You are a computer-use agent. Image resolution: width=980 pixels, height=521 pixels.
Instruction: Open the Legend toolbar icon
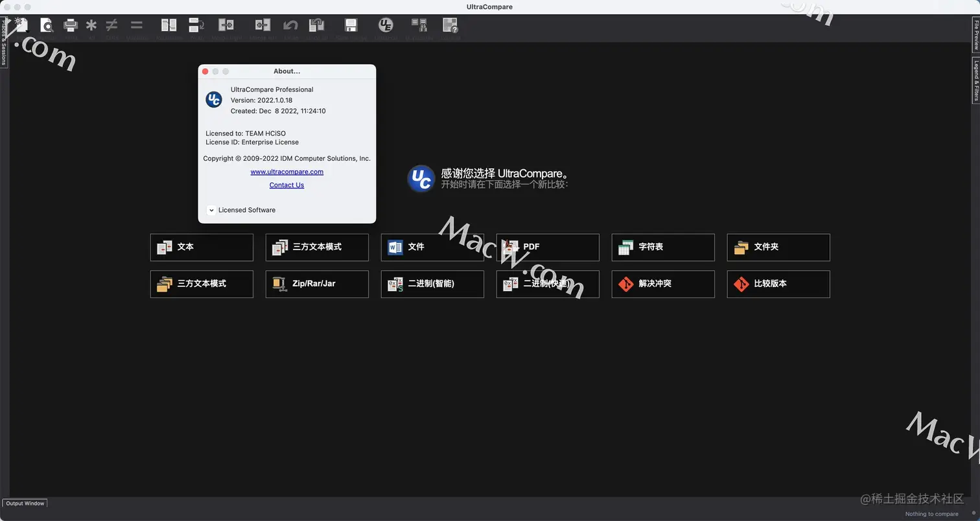click(x=450, y=25)
